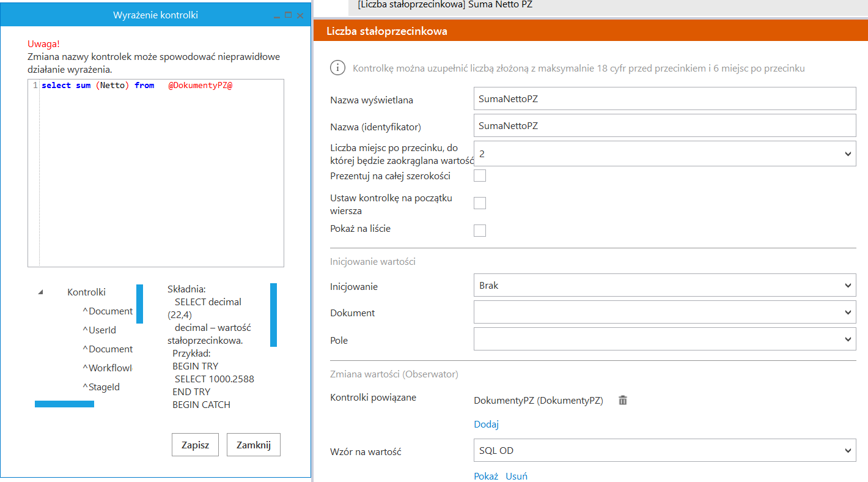The width and height of the screenshot is (868, 482).
Task: Click the Nazwa wyświetlana input field
Action: (x=664, y=99)
